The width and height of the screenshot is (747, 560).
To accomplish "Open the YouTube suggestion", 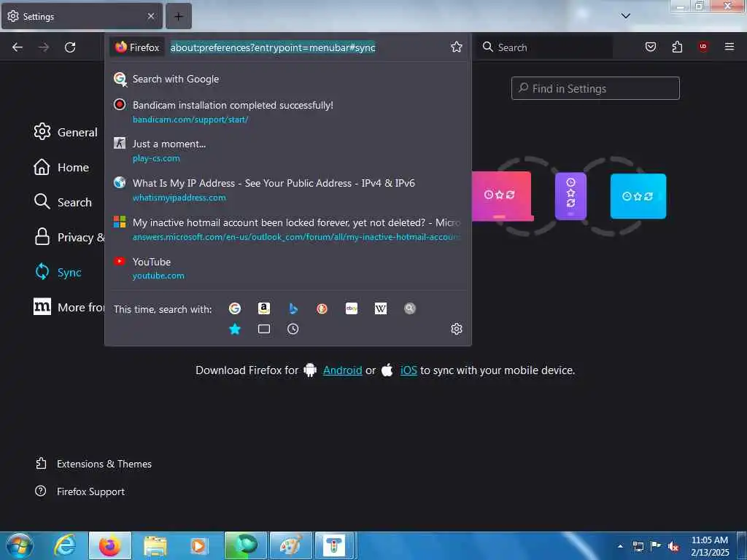I will 287,268.
